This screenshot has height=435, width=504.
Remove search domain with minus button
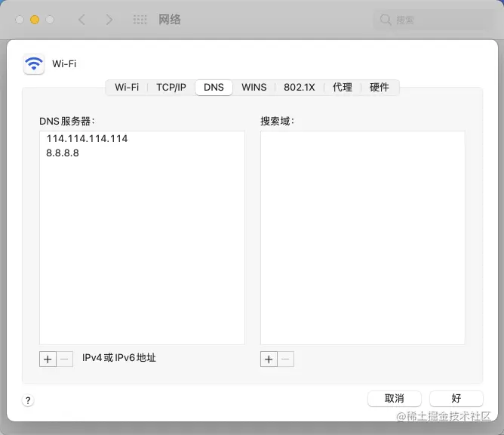click(286, 359)
